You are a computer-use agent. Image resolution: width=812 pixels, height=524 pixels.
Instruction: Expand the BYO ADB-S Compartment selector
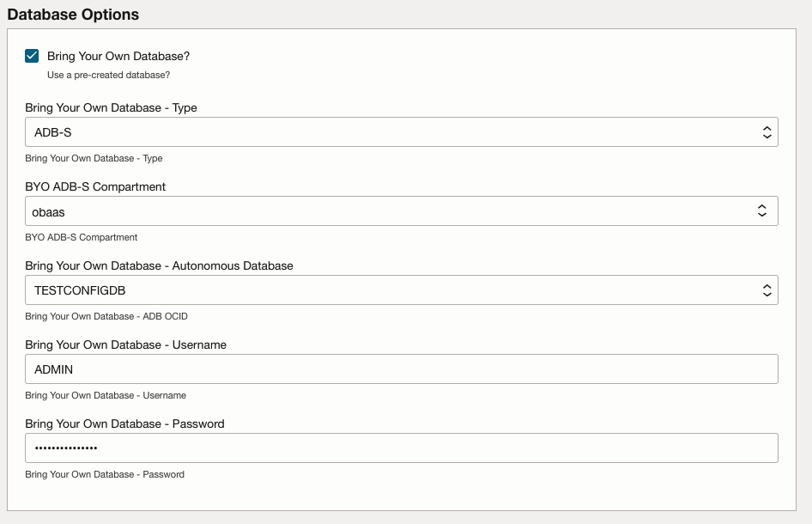[x=401, y=210]
